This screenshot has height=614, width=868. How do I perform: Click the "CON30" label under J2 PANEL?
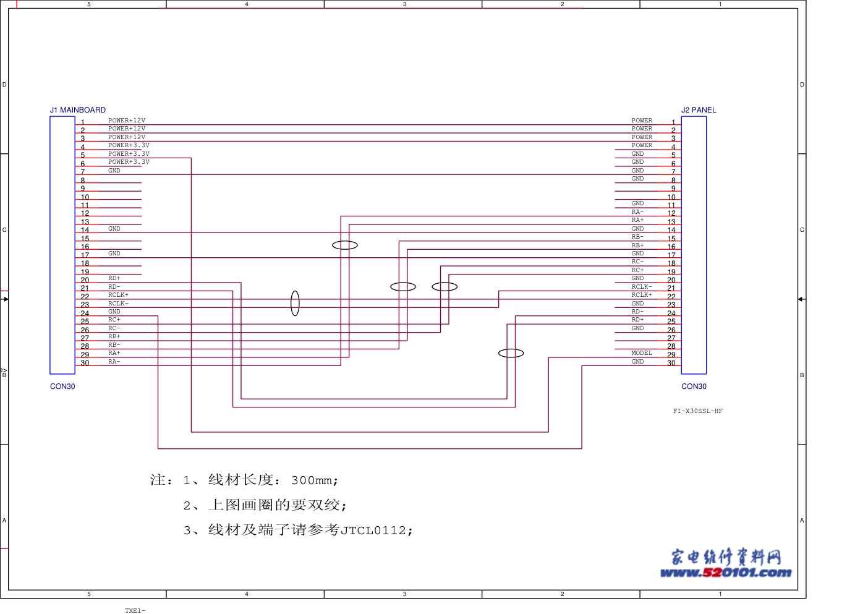pos(694,386)
